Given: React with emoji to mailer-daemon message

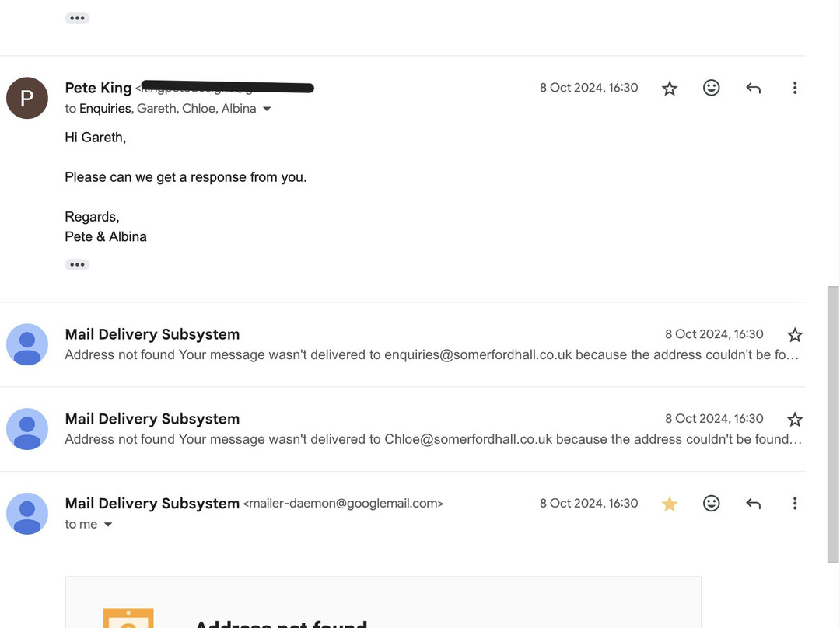Looking at the screenshot, I should click(x=711, y=504).
